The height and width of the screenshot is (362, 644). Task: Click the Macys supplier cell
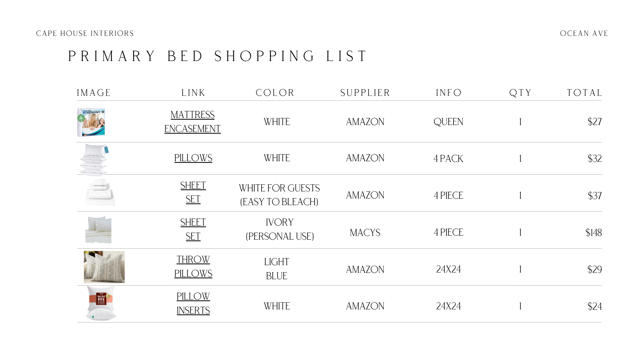(x=365, y=233)
